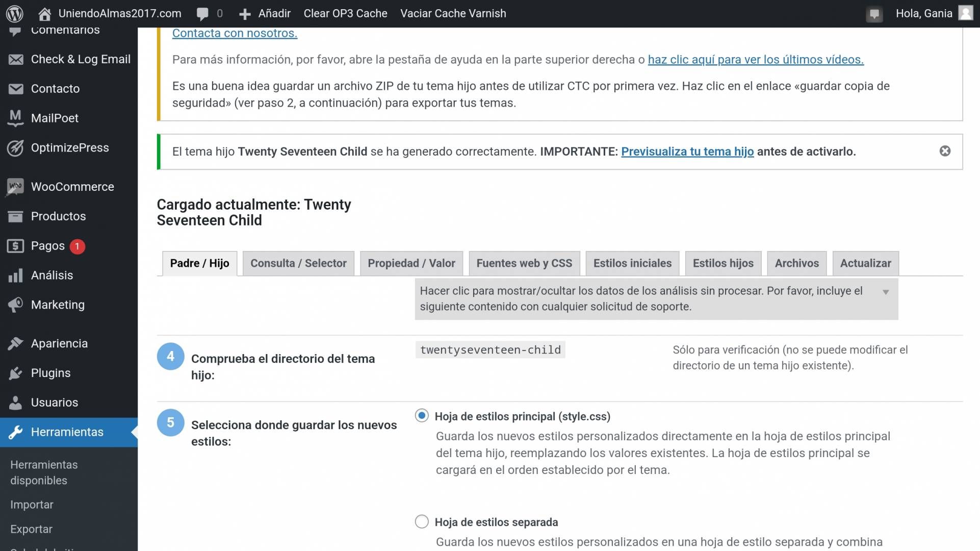Select Hoja de estilos principal option
The height and width of the screenshot is (551, 980).
pyautogui.click(x=422, y=416)
